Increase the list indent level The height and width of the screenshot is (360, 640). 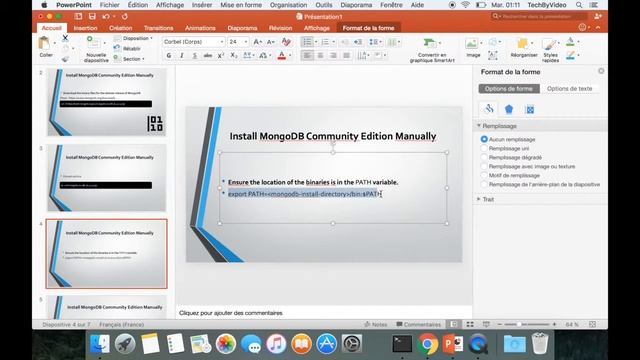tap(358, 42)
